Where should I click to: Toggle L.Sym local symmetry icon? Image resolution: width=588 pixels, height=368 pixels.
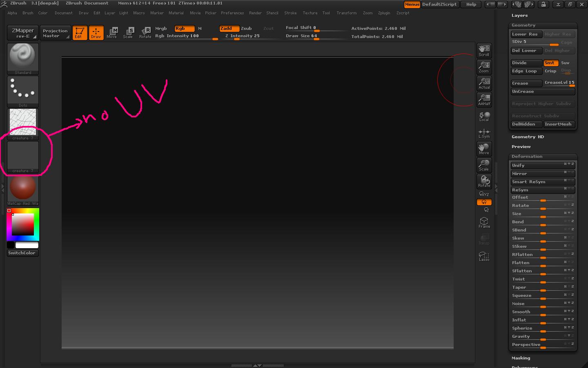[x=484, y=133]
